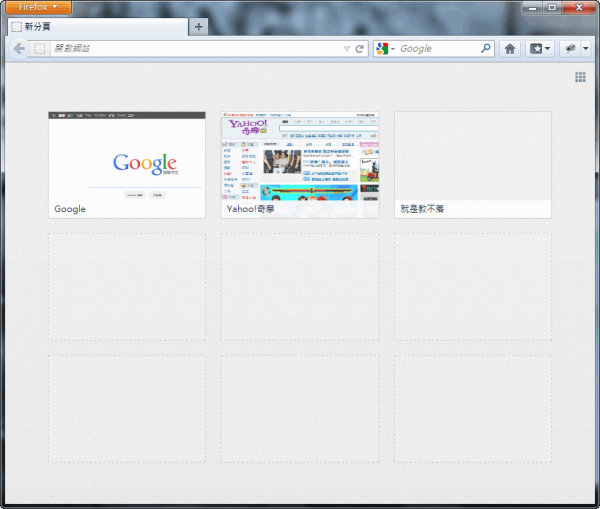Screen dimensions: 600x509
Task: Open a new tab with plus button
Action: (x=199, y=27)
